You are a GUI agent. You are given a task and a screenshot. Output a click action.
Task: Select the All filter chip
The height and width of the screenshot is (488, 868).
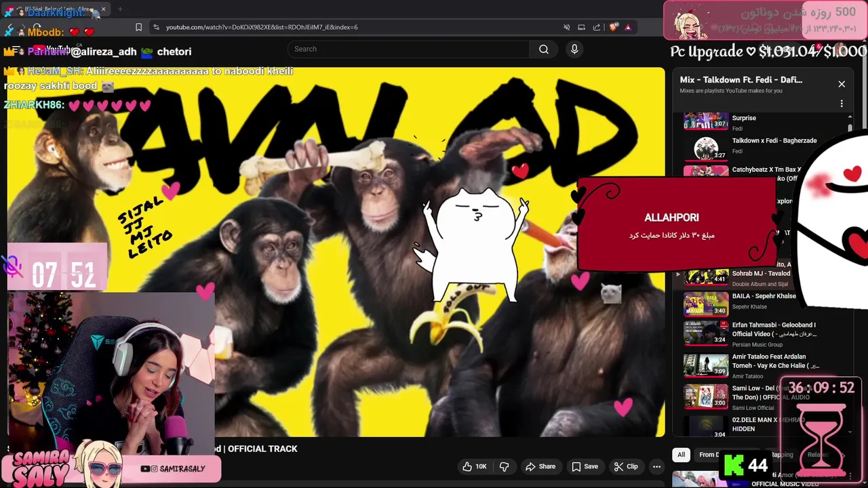tap(681, 455)
